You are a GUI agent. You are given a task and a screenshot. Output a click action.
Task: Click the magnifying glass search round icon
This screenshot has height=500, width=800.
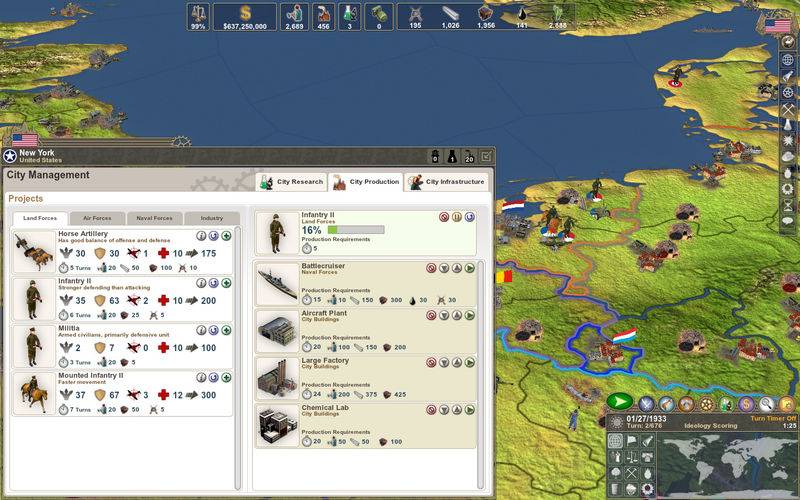point(766,404)
